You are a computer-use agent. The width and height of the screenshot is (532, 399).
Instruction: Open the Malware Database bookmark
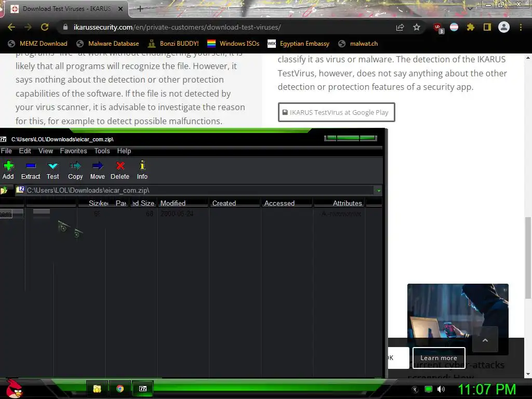pos(108,44)
